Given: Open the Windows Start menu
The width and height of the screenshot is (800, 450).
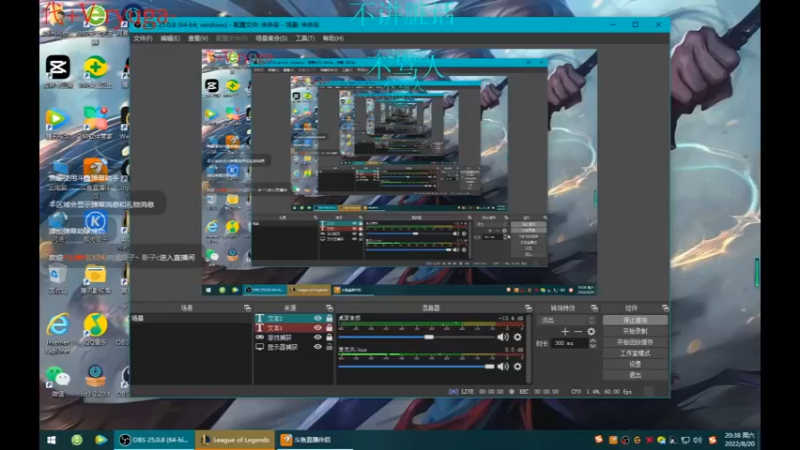Looking at the screenshot, I should pyautogui.click(x=52, y=440).
